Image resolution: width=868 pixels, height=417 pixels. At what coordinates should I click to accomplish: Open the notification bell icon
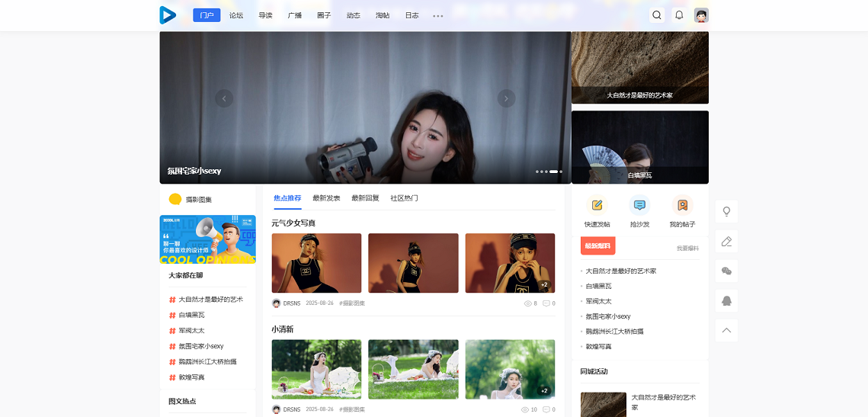tap(679, 15)
